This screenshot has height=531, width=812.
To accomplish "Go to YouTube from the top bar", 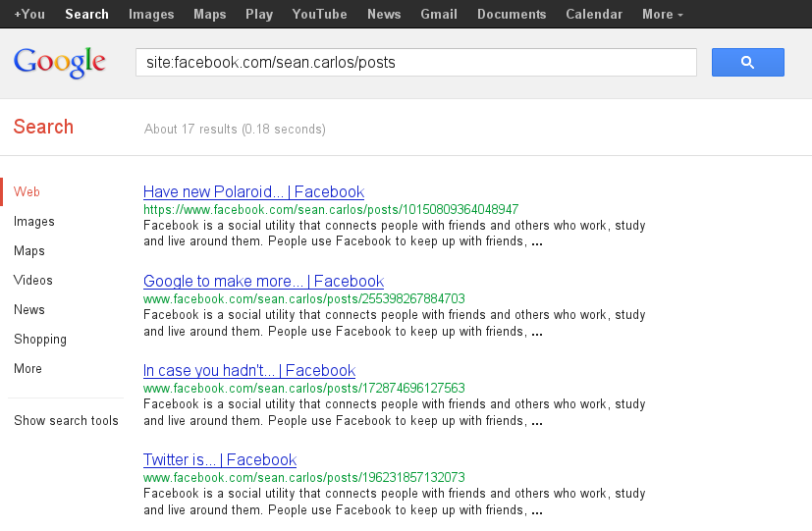I will [319, 14].
